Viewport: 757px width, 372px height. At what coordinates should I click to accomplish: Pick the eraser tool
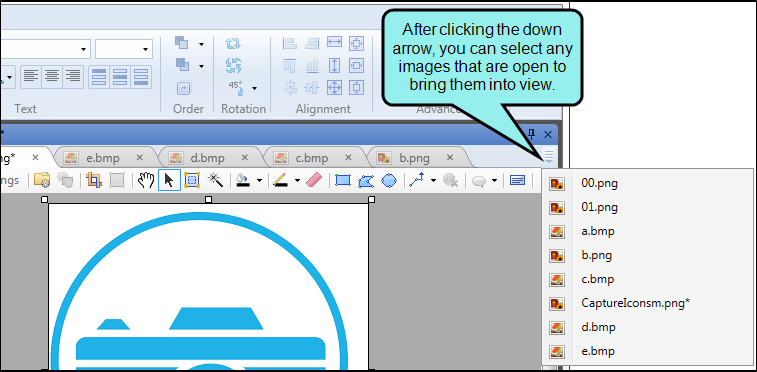pos(314,180)
